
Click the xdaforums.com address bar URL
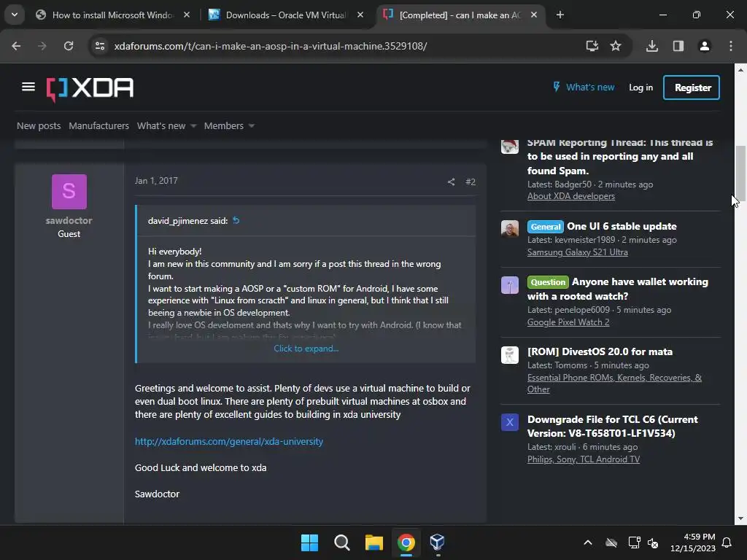pyautogui.click(x=270, y=46)
